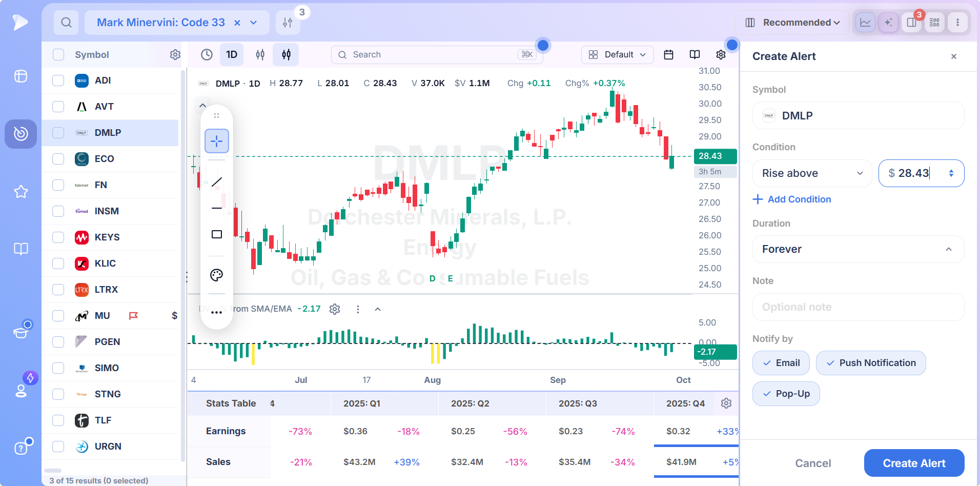Click the price stepper arrows for 28.43
This screenshot has height=486, width=980.
pos(951,173)
